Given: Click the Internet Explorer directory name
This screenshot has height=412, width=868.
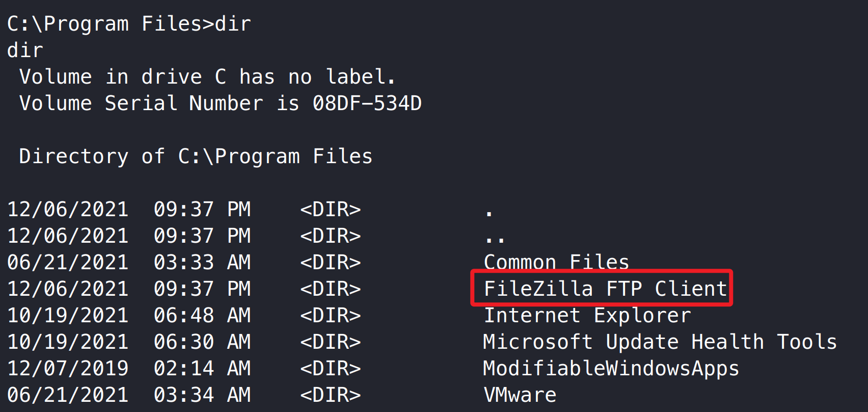Looking at the screenshot, I should pos(587,315).
